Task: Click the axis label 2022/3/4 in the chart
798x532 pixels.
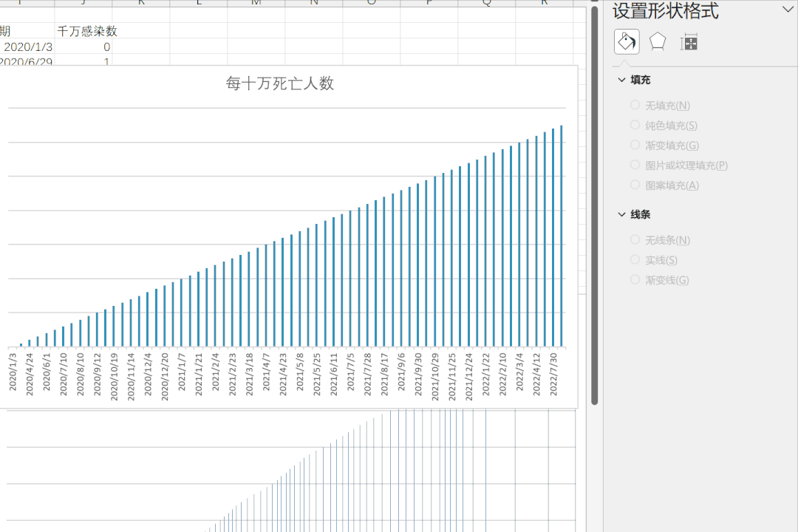Action: click(x=519, y=372)
